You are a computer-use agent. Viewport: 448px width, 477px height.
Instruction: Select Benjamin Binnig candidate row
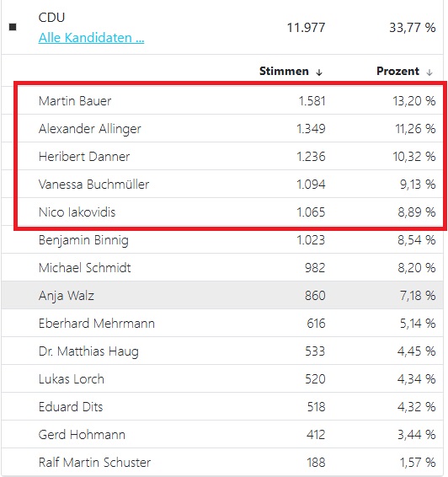222,239
